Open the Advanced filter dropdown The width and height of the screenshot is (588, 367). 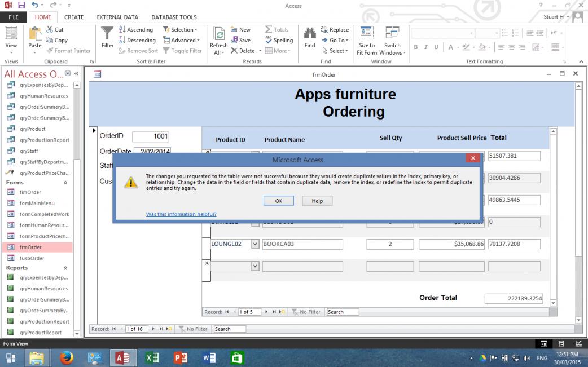click(x=181, y=40)
